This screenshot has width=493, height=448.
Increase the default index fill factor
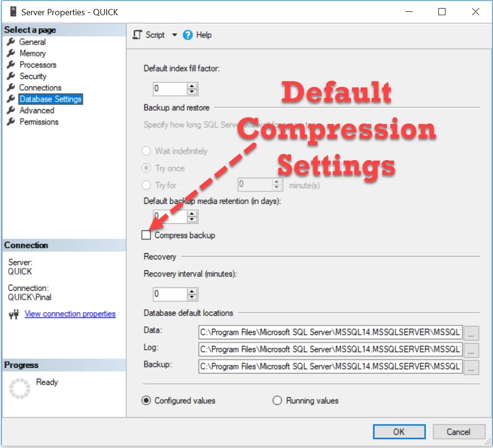192,86
